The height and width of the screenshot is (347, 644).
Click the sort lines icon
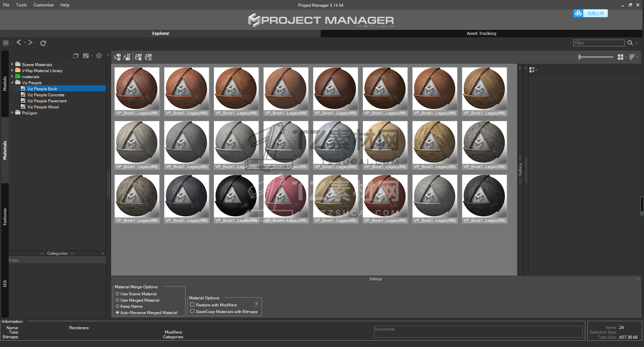[x=632, y=57]
